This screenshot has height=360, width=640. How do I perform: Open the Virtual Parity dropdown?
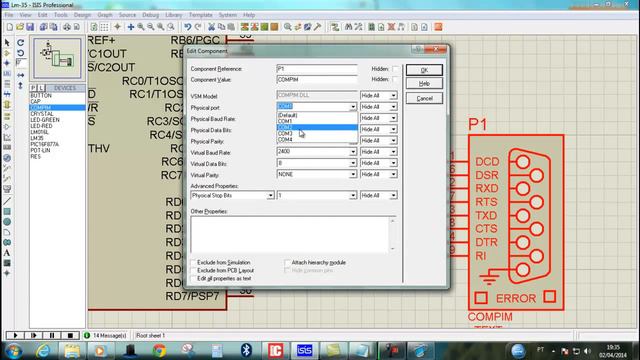click(x=353, y=174)
